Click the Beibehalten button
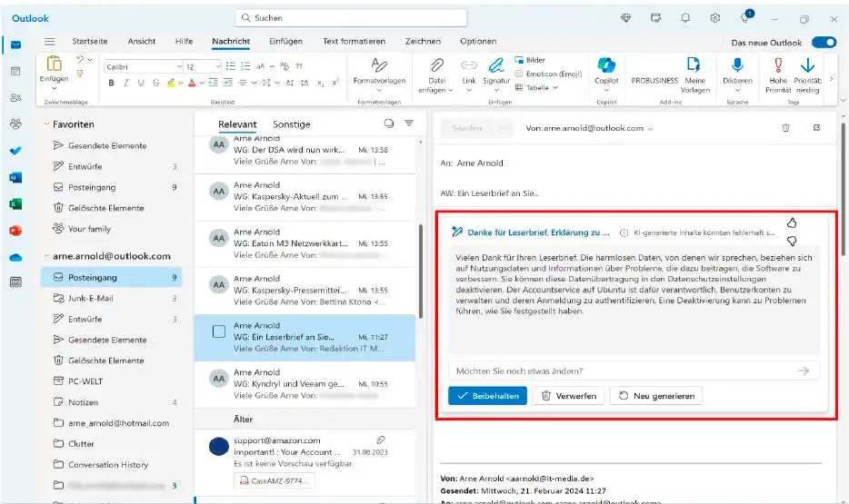 [x=487, y=396]
